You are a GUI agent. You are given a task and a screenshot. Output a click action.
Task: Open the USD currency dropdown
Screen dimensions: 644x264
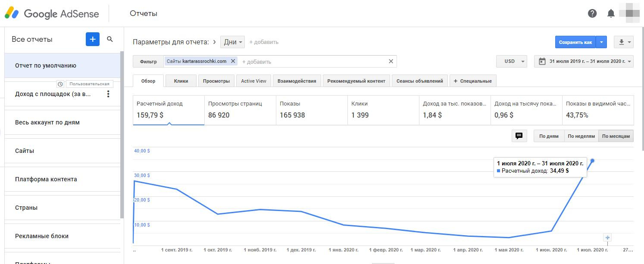tap(512, 61)
